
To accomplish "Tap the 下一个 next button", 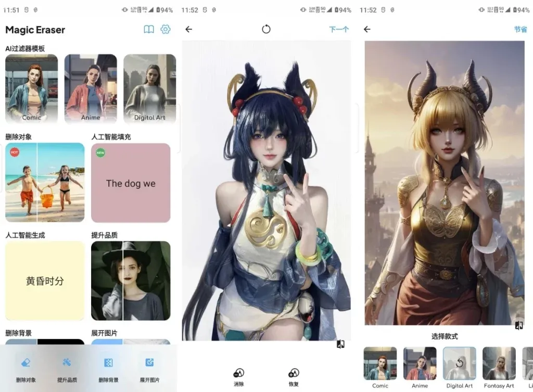I will point(339,30).
